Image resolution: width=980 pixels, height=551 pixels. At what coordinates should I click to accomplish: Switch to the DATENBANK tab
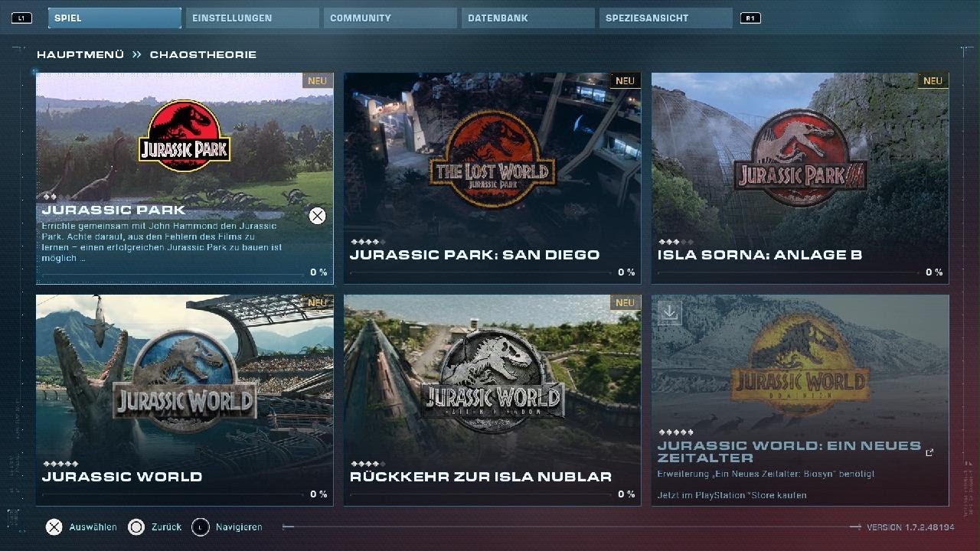click(x=528, y=18)
